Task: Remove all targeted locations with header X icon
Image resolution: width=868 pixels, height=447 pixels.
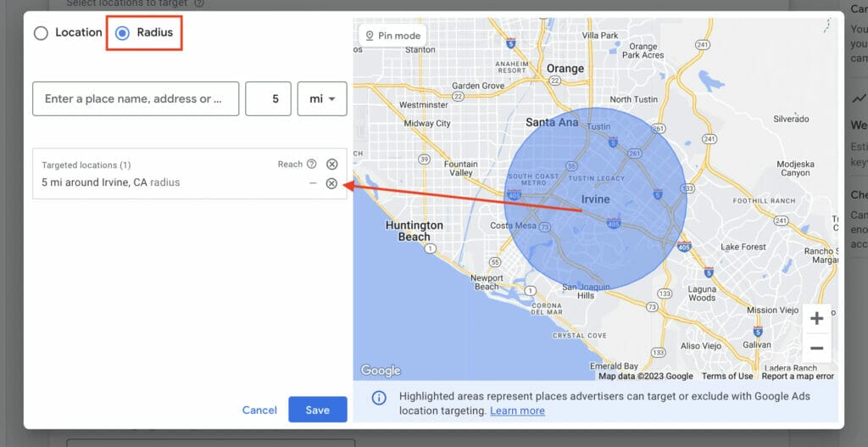Action: tap(331, 165)
